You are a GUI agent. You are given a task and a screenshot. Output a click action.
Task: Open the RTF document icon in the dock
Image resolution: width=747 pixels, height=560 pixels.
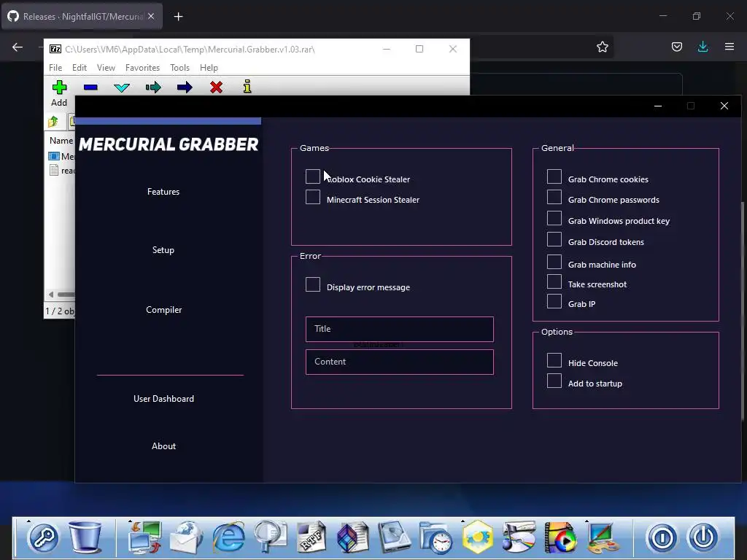[311, 537]
